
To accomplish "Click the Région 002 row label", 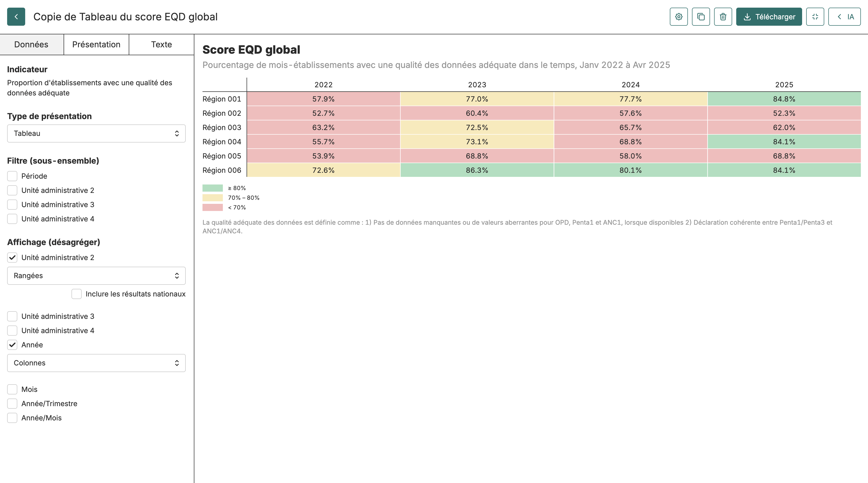I will click(x=222, y=113).
